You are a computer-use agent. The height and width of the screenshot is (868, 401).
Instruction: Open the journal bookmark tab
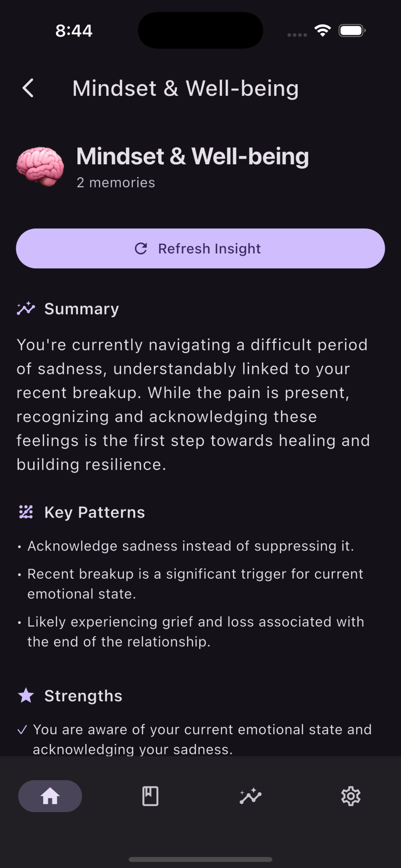pyautogui.click(x=150, y=796)
